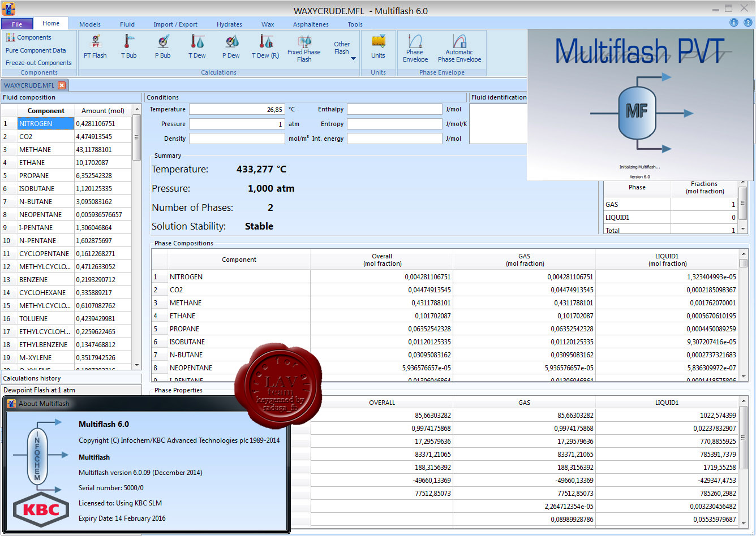Run the P Bub calculation
The image size is (756, 536).
pos(163,46)
